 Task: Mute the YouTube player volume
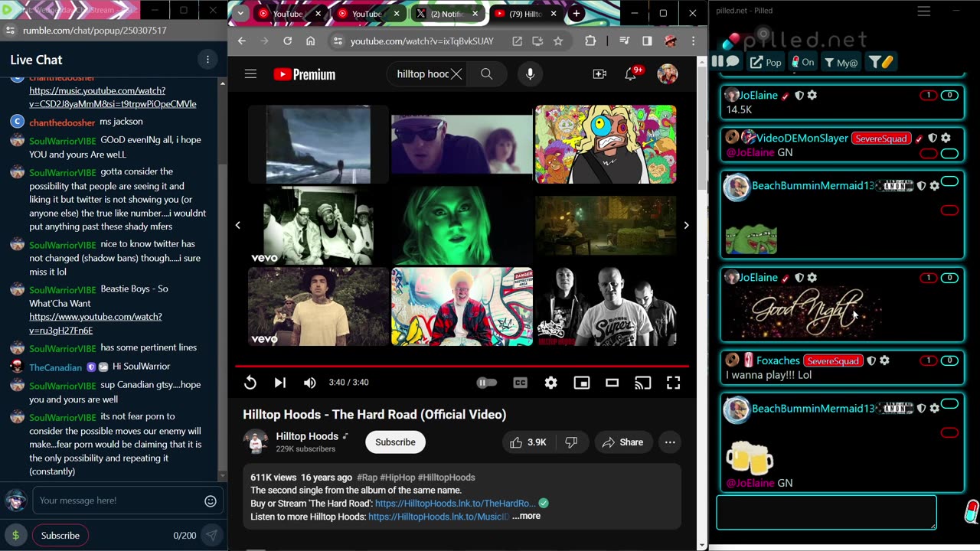pos(309,383)
